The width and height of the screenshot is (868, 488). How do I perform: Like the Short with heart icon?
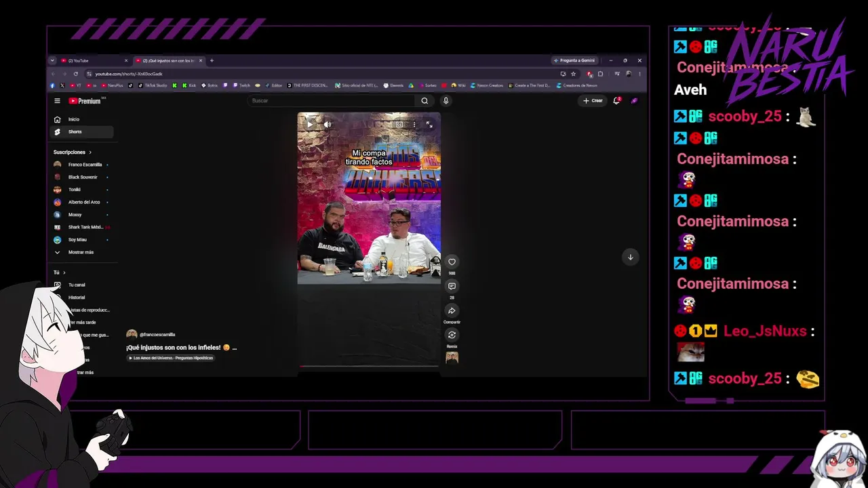(452, 262)
